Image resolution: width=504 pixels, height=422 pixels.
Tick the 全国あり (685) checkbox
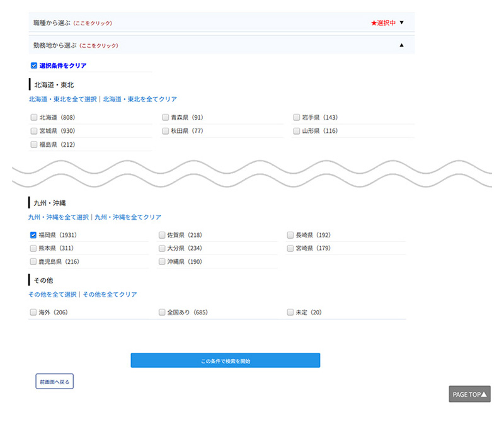pyautogui.click(x=162, y=312)
